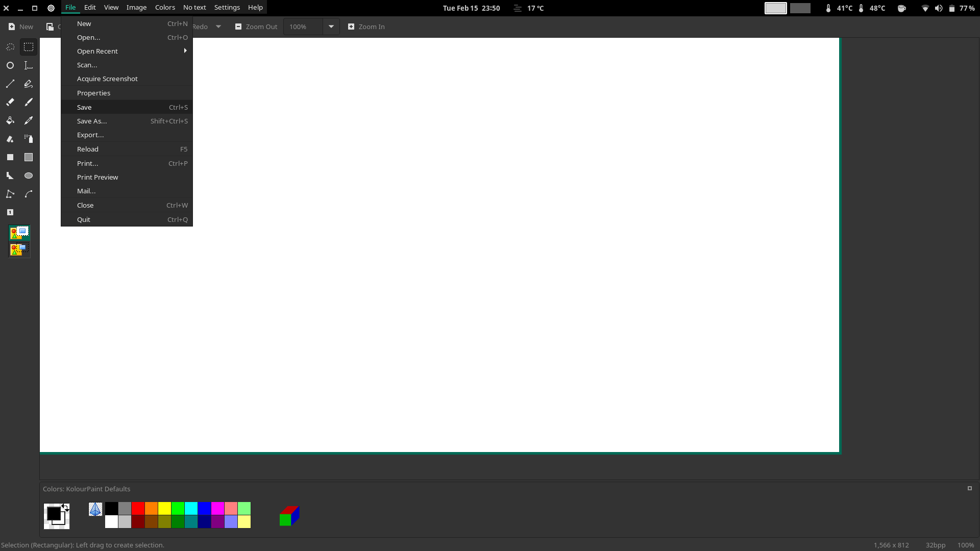980x551 pixels.
Task: Choose the Color Picker eyedropper tool
Action: 29,120
